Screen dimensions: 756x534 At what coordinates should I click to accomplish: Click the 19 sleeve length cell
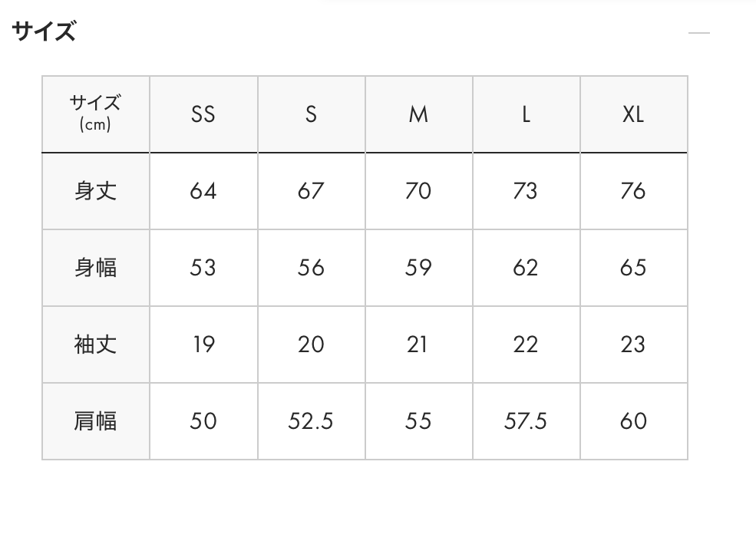(203, 344)
